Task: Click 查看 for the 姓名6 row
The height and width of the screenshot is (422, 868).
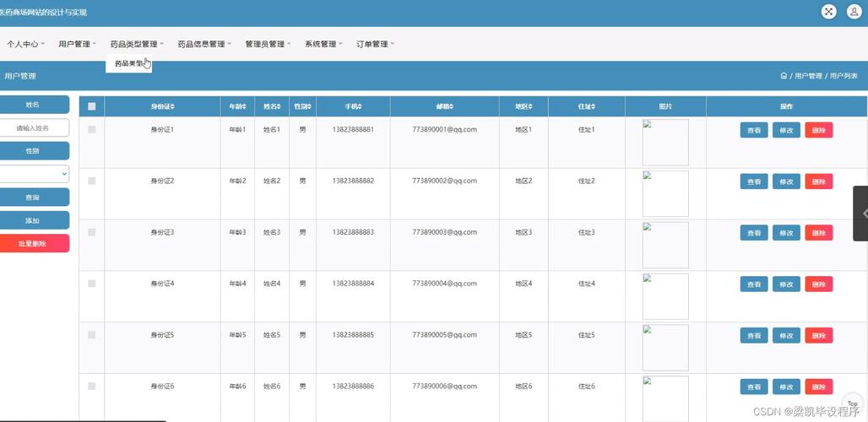Action: tap(754, 387)
